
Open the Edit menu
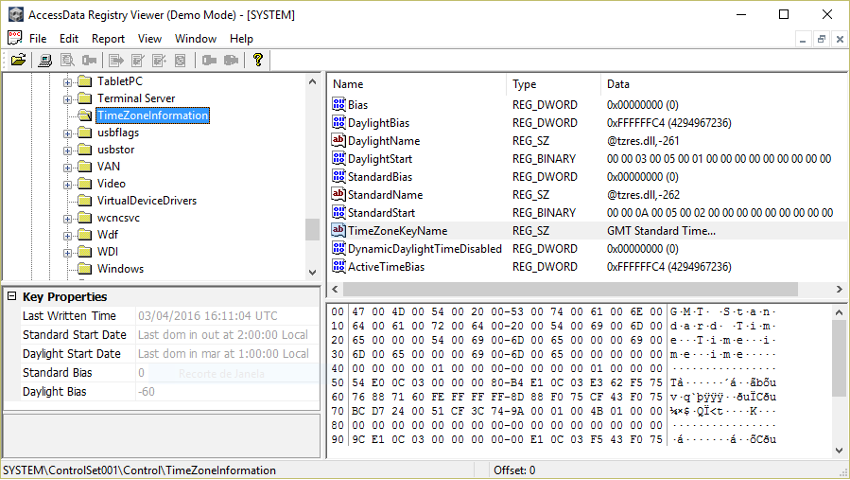(x=69, y=39)
